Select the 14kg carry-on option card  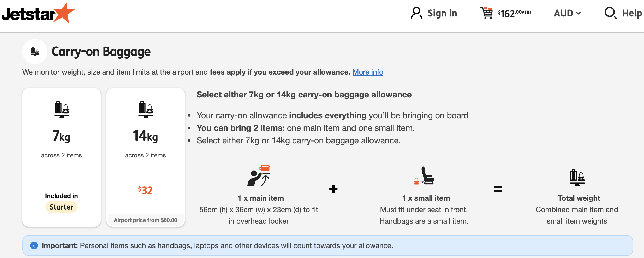point(146,157)
